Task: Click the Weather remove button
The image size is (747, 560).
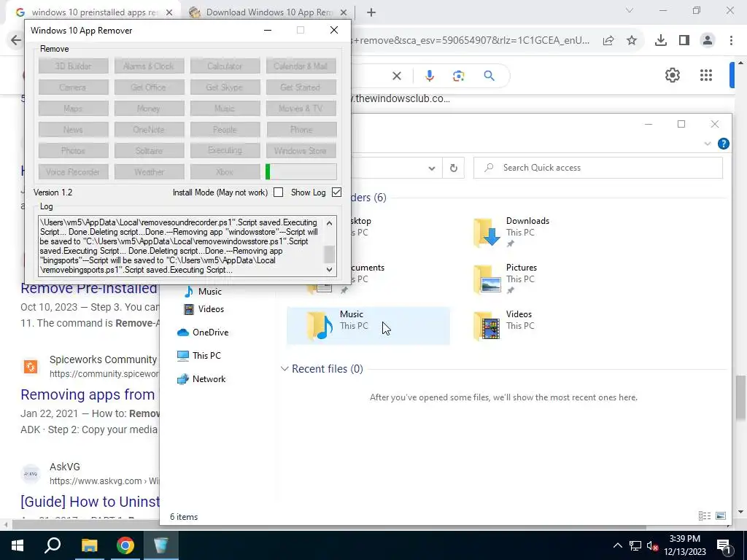Action: (x=149, y=172)
